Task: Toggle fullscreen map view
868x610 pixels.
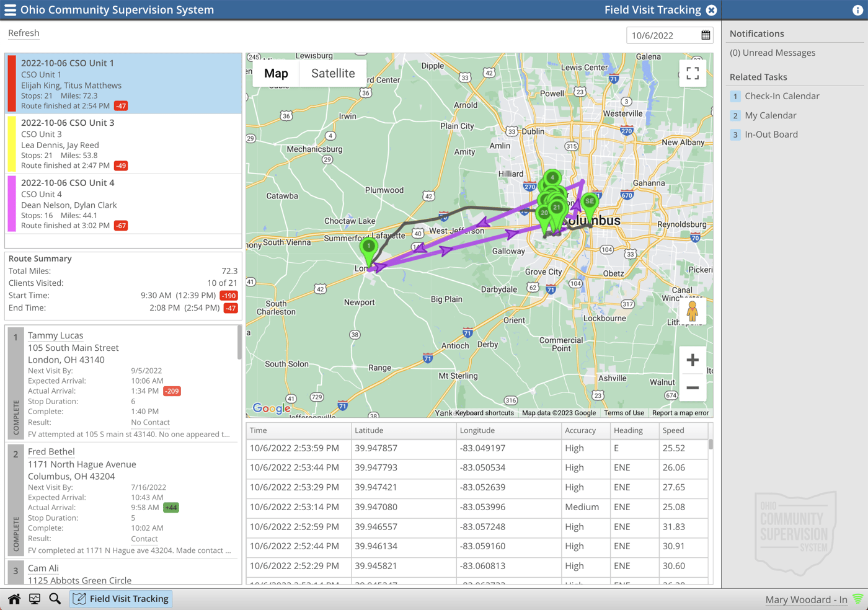Action: 693,73
